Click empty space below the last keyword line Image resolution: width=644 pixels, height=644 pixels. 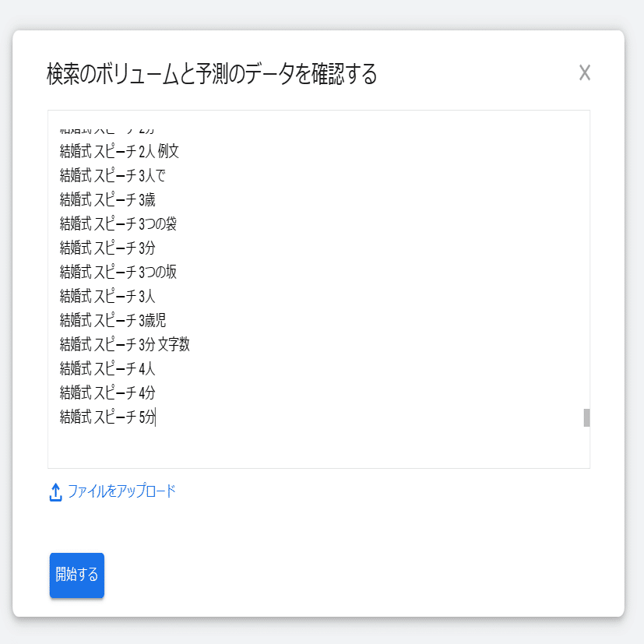point(311,447)
